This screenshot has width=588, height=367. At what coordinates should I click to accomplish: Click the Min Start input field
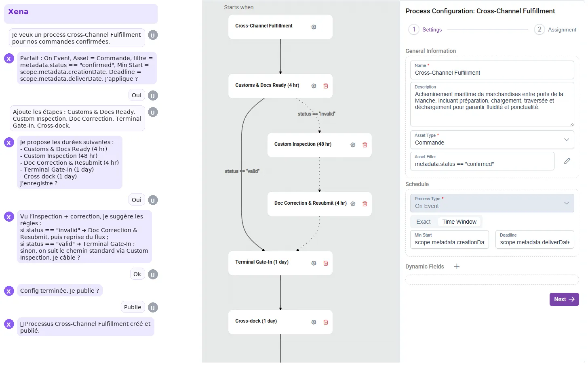(x=449, y=242)
